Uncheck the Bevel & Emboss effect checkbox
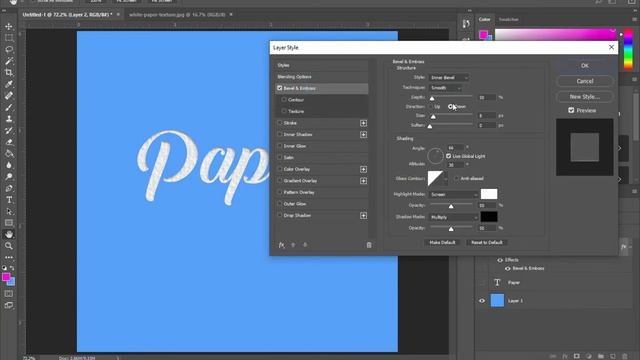The height and width of the screenshot is (360, 640). coord(280,88)
